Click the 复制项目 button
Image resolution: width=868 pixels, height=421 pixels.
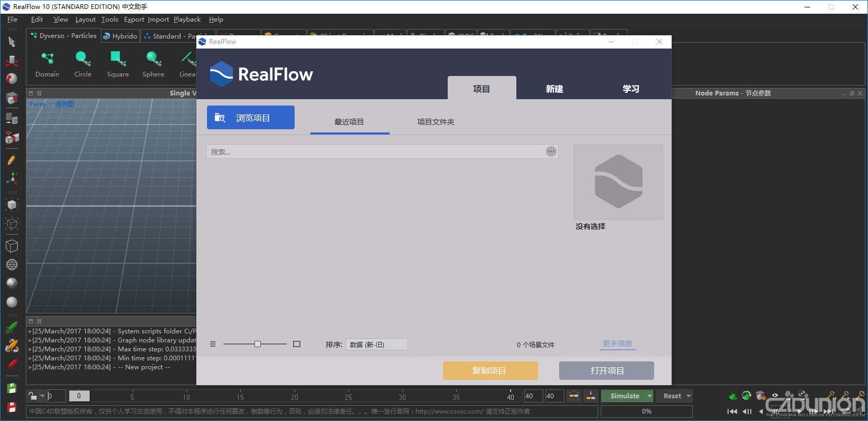click(x=490, y=370)
